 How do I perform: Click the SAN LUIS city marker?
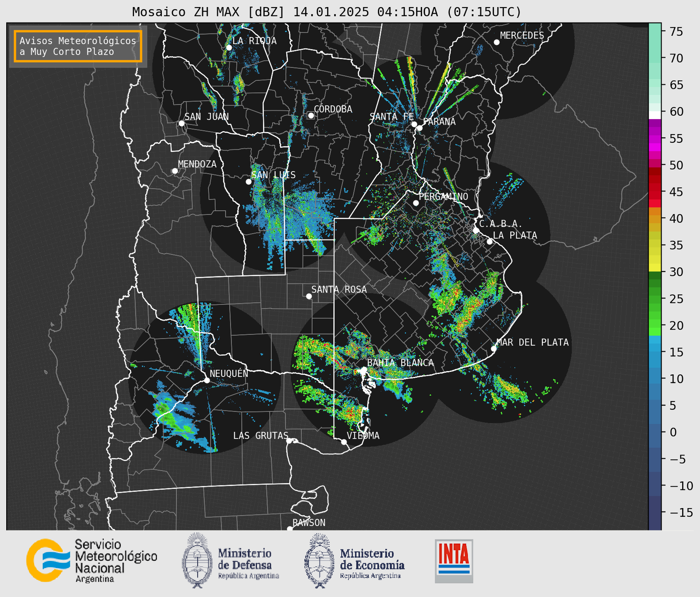tap(249, 182)
